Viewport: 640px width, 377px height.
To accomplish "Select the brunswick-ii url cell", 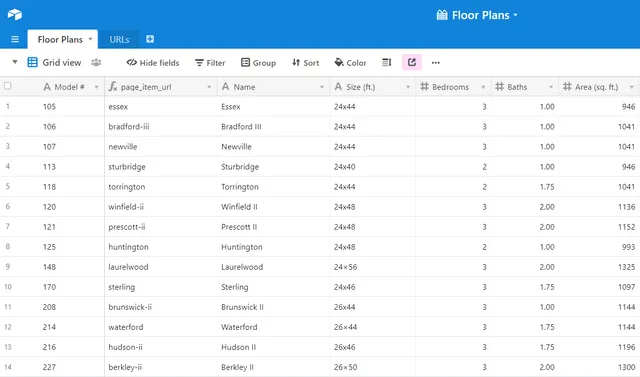I will 161,307.
